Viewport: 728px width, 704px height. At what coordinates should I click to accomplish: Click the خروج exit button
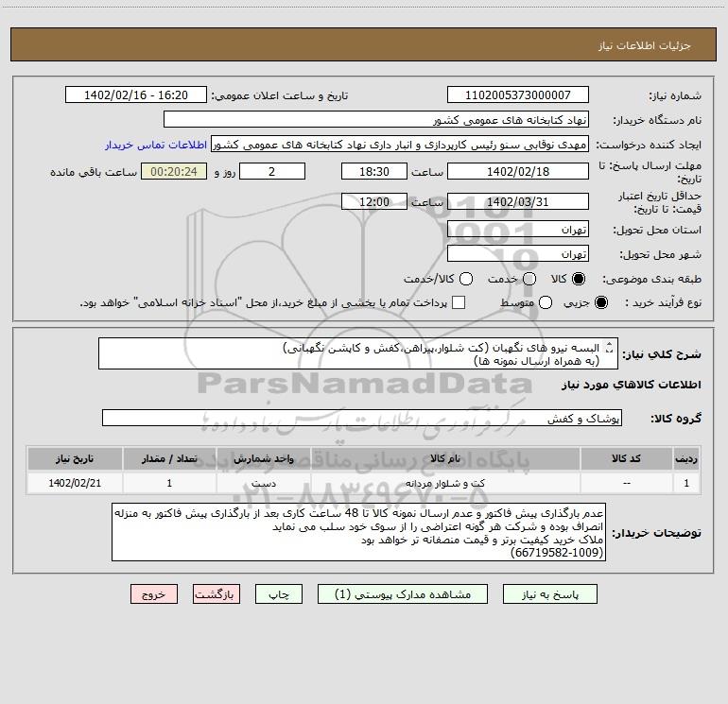154,594
